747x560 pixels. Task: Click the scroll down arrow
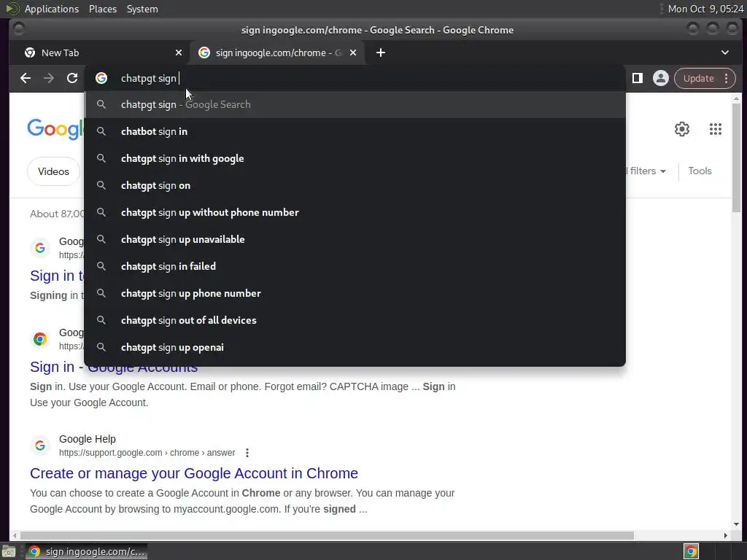pyautogui.click(x=737, y=524)
